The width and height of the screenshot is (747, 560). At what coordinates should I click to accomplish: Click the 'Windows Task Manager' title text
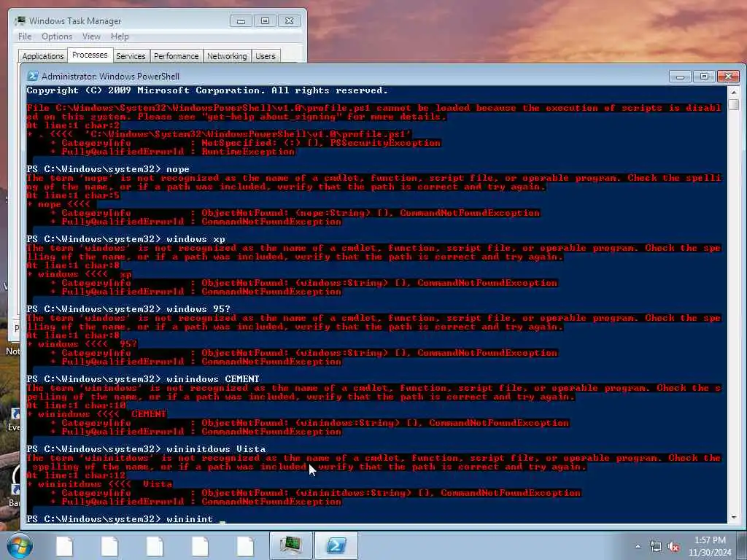[x=75, y=21]
